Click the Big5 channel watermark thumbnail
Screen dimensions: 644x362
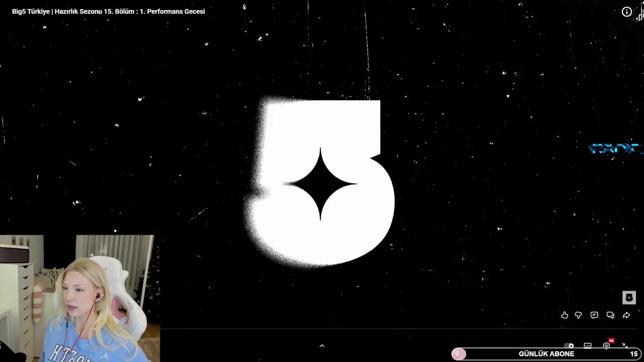coord(629,298)
